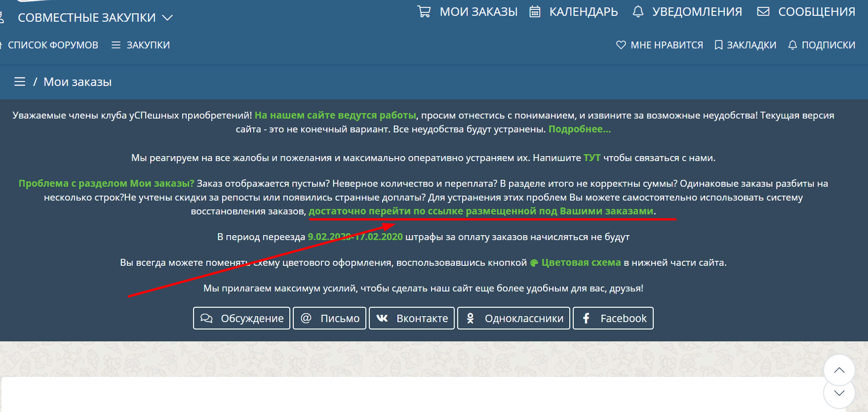Screen dimensions: 868x412
Task: Click the Odnoklassniki logo icon
Action: point(471,318)
